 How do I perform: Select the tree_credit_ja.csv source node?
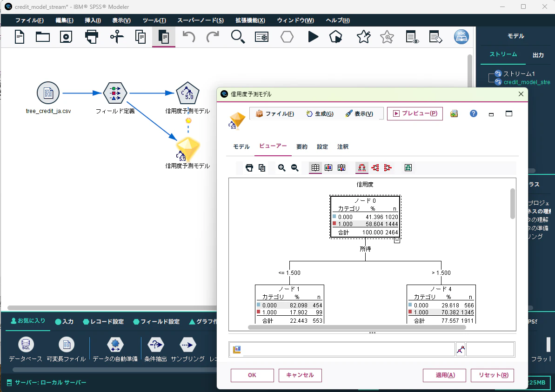[48, 93]
